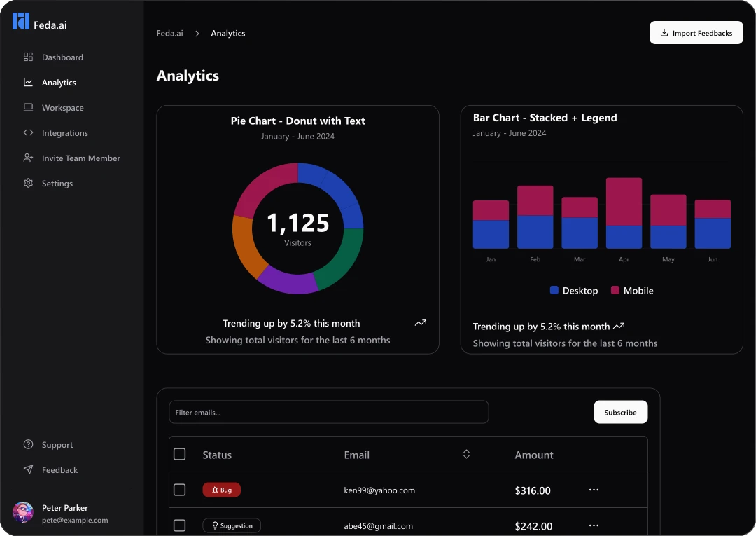Click the trending-up arrow in the Pie Chart card
The width and height of the screenshot is (756, 536).
click(421, 323)
